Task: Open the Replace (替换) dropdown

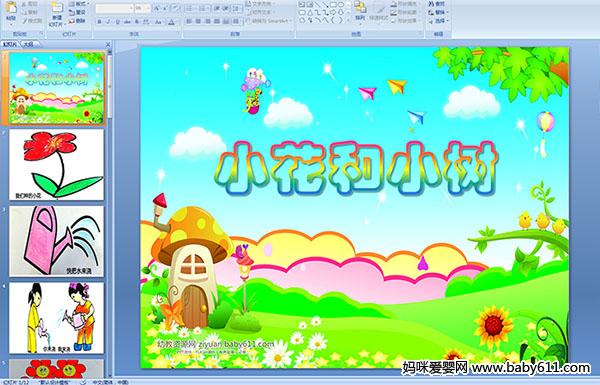Action: (x=439, y=12)
